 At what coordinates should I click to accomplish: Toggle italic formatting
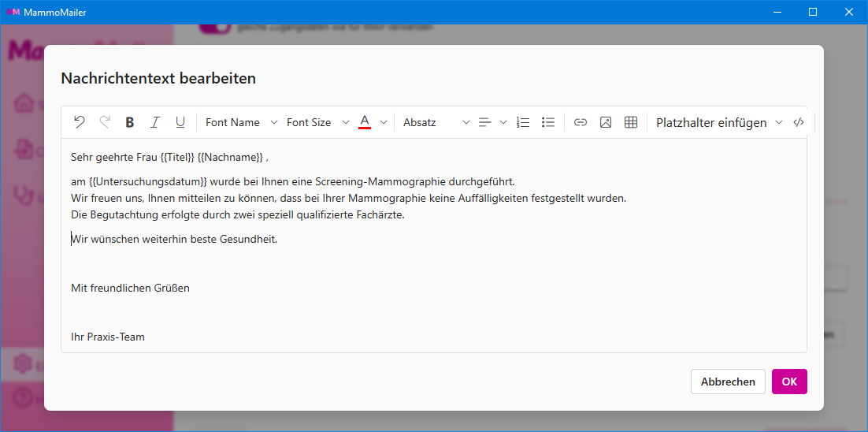(155, 122)
